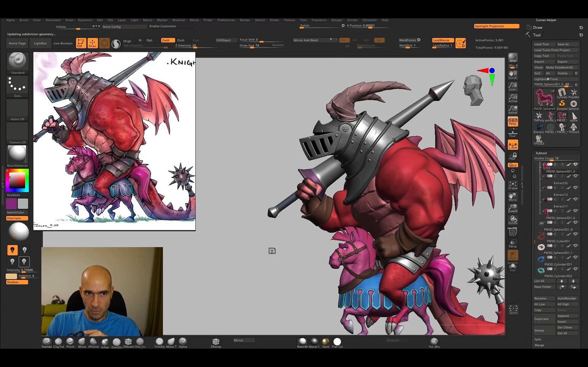
Task: Open the Stroke menu
Action: [x=274, y=20]
